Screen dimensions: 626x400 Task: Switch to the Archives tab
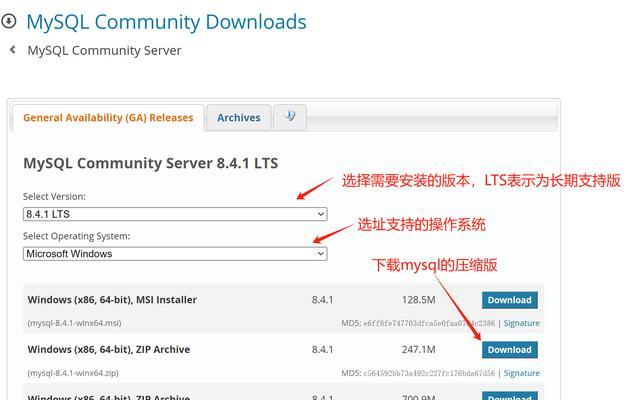[x=239, y=118]
